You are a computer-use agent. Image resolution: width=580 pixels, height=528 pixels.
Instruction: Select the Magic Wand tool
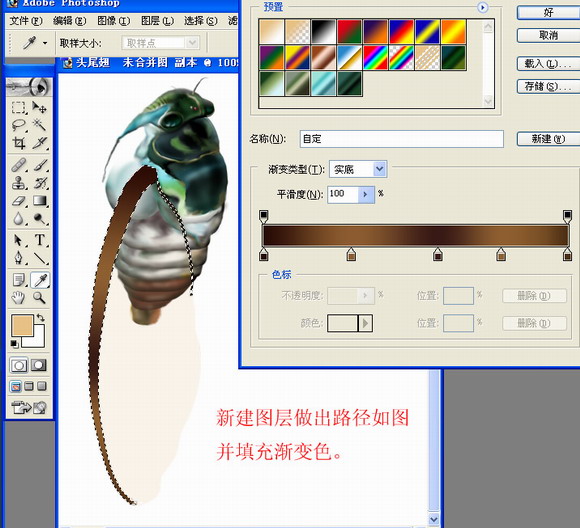coord(39,125)
